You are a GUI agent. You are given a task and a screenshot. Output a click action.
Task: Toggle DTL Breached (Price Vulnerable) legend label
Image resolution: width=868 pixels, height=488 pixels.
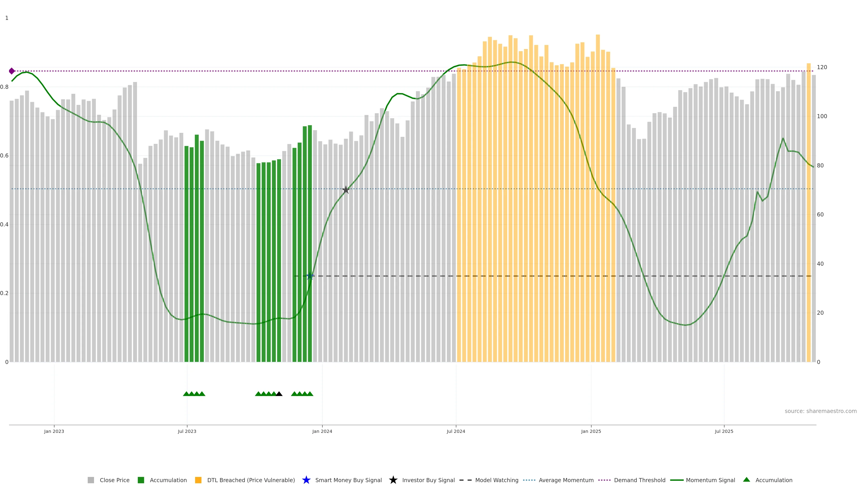[x=251, y=480]
